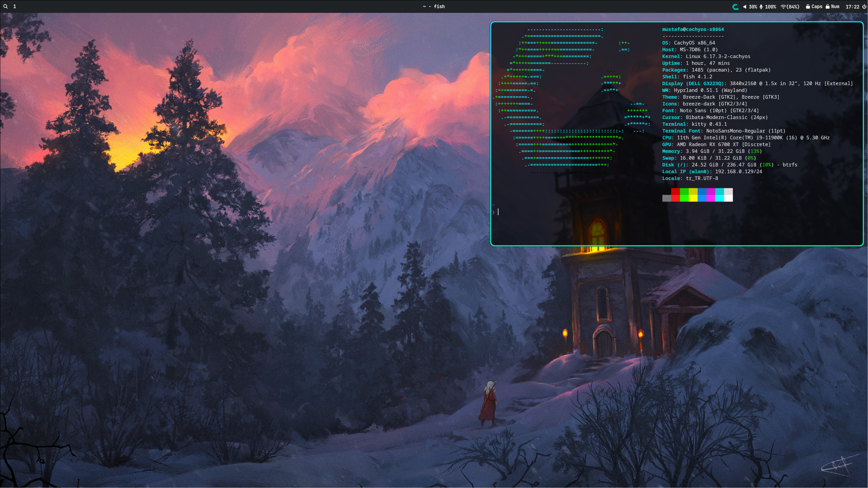Click the 'Uptime: 1 hour, 47 mins' line
This screenshot has height=488, width=868.
[696, 63]
